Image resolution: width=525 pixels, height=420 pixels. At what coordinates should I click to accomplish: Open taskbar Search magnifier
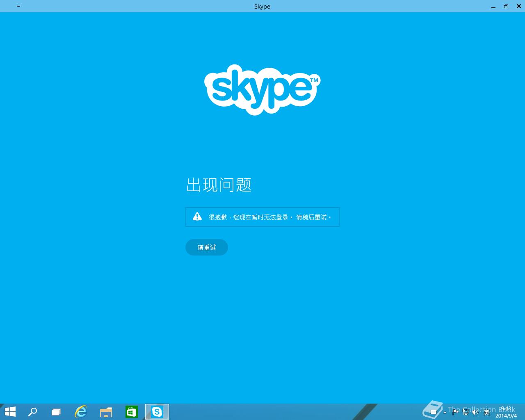(x=32, y=412)
